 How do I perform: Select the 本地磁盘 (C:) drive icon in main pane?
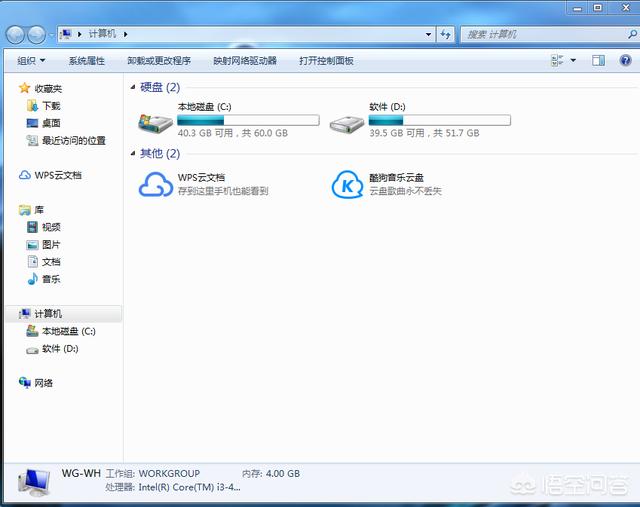(x=156, y=122)
